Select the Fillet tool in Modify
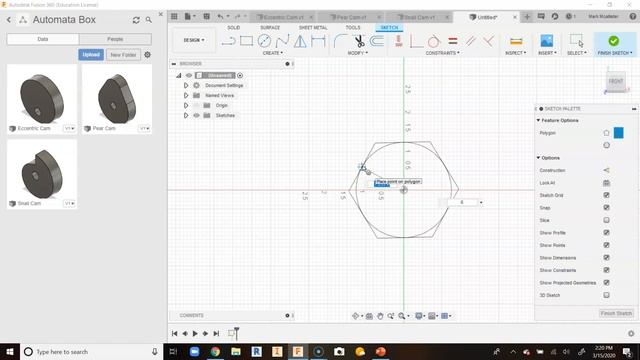The height and width of the screenshot is (360, 640). coord(340,41)
